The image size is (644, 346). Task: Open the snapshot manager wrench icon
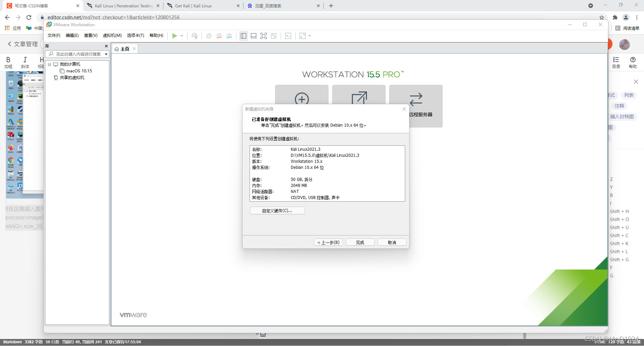click(x=229, y=36)
